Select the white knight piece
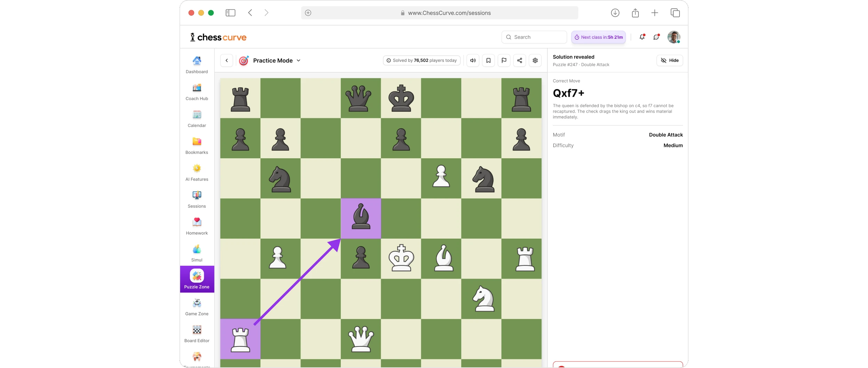 point(483,298)
